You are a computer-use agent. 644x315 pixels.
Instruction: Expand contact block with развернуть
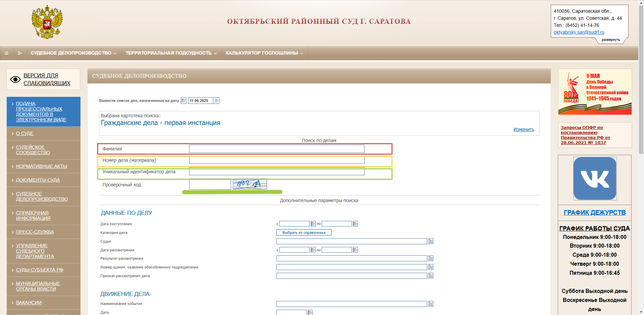[x=610, y=40]
